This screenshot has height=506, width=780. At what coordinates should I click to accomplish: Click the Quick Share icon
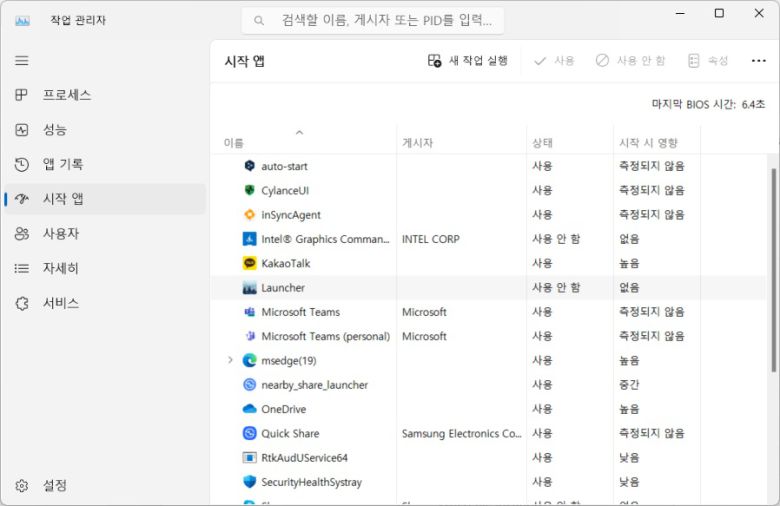tap(250, 433)
